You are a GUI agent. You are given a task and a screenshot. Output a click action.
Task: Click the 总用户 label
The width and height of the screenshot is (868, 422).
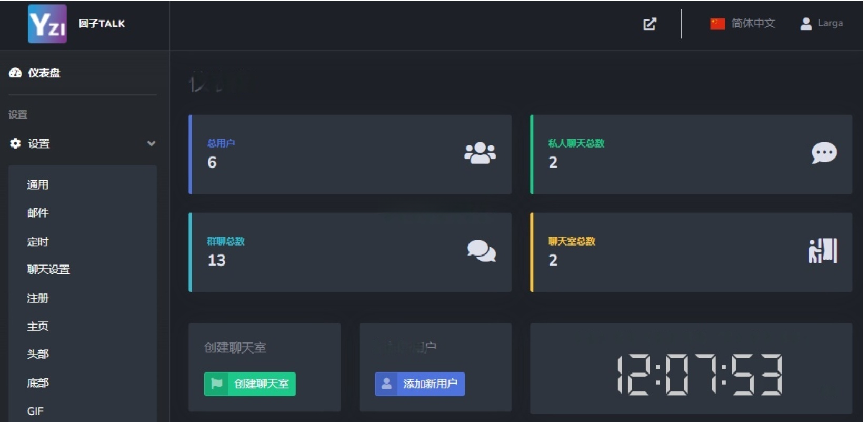pyautogui.click(x=221, y=143)
